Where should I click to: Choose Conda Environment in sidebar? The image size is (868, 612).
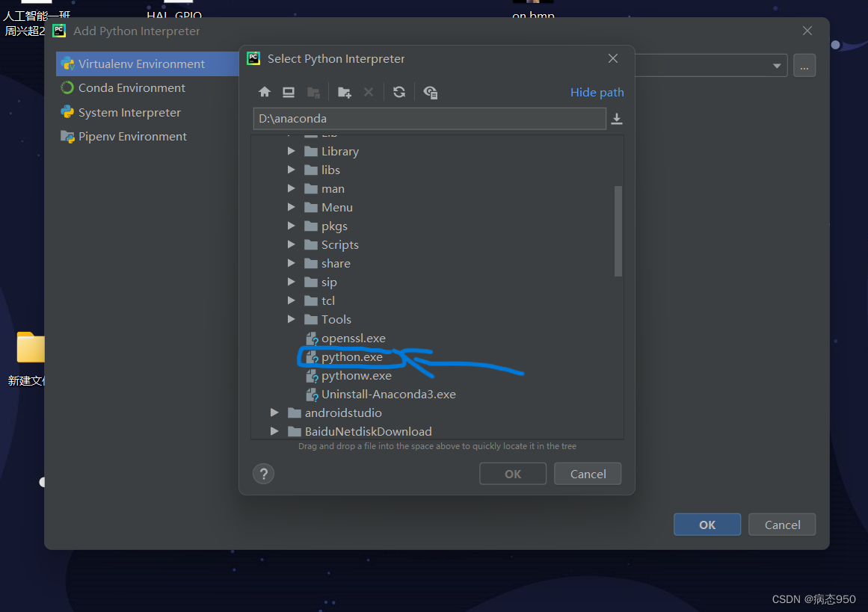click(147, 88)
